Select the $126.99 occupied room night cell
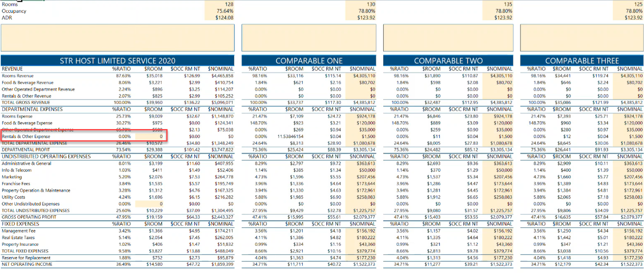The height and width of the screenshot is (274, 644). pyautogui.click(x=191, y=76)
